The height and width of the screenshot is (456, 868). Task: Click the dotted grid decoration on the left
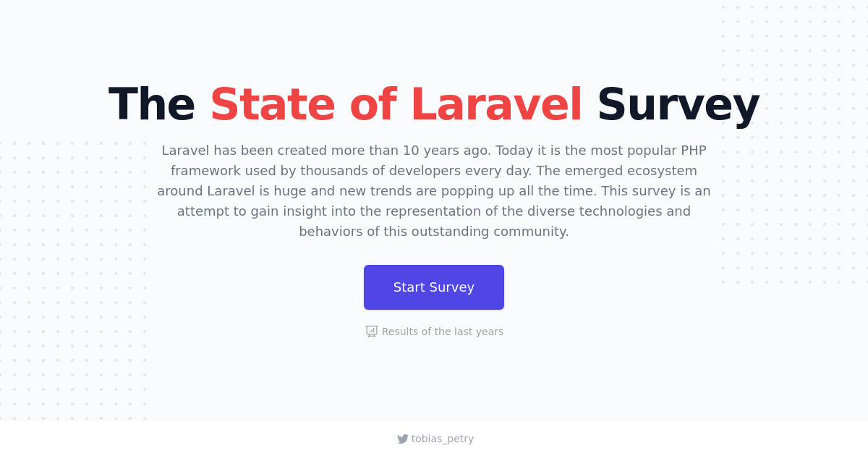(x=72, y=281)
